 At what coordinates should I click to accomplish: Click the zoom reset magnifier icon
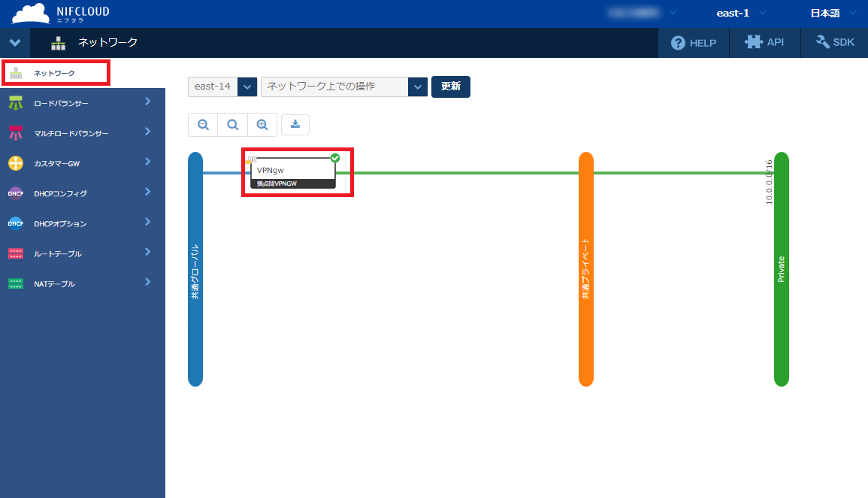[233, 125]
